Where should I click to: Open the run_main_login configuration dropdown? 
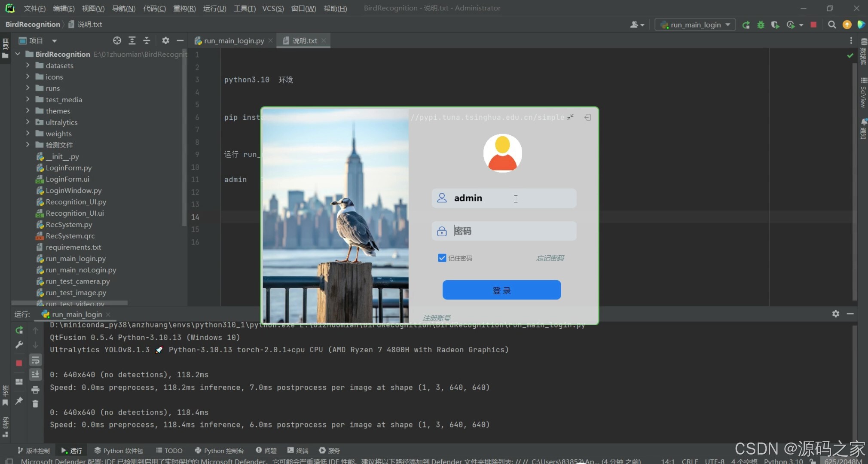coord(695,25)
